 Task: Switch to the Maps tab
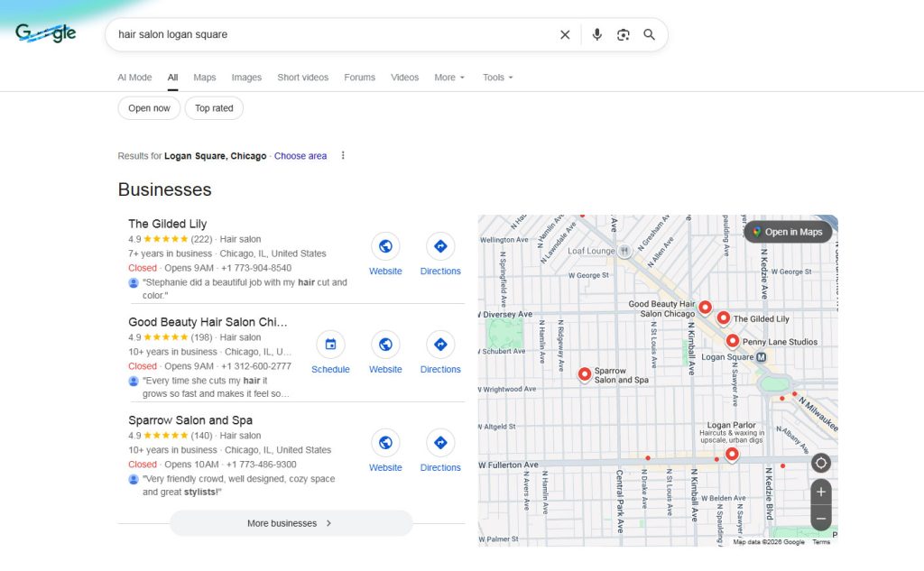[x=205, y=78]
